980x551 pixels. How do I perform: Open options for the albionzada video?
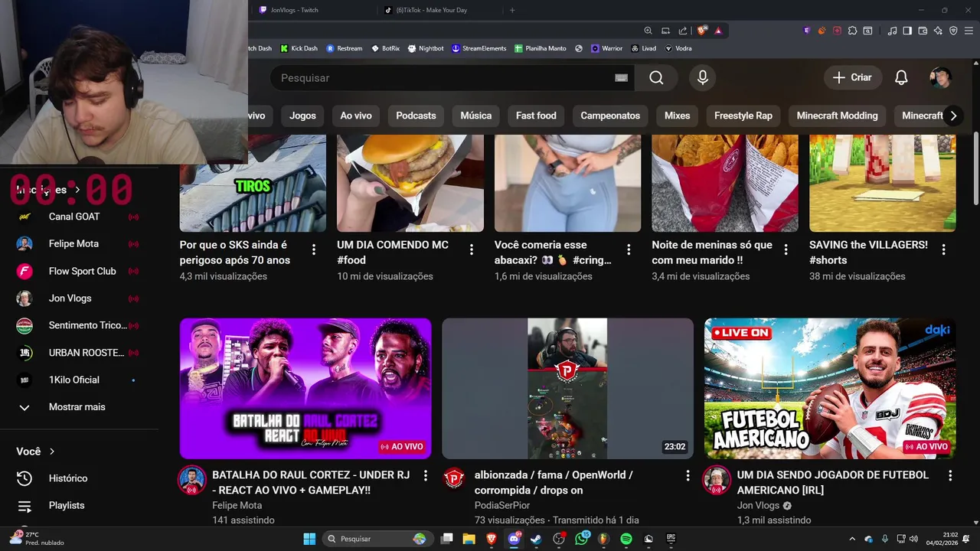point(688,475)
